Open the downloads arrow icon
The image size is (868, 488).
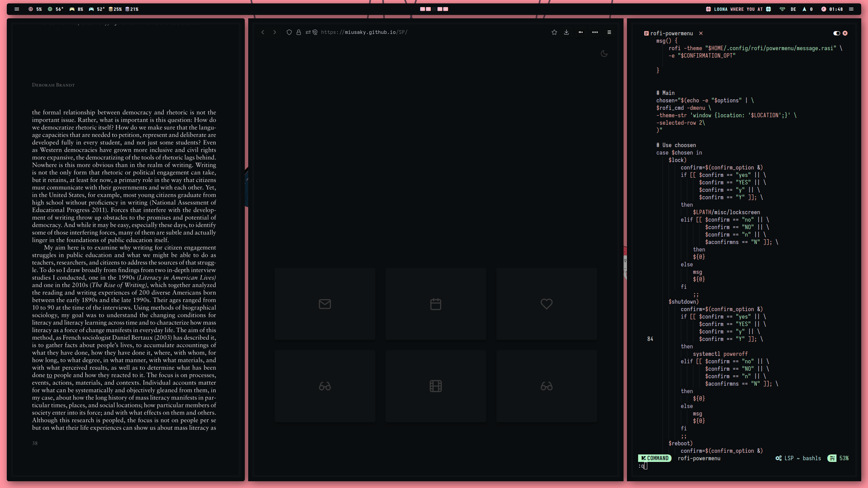click(x=567, y=32)
